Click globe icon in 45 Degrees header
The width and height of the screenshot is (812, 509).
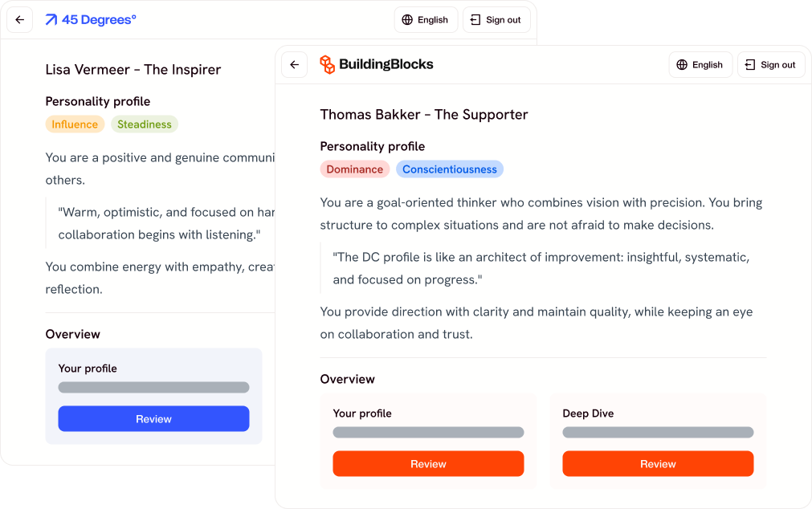click(x=407, y=20)
